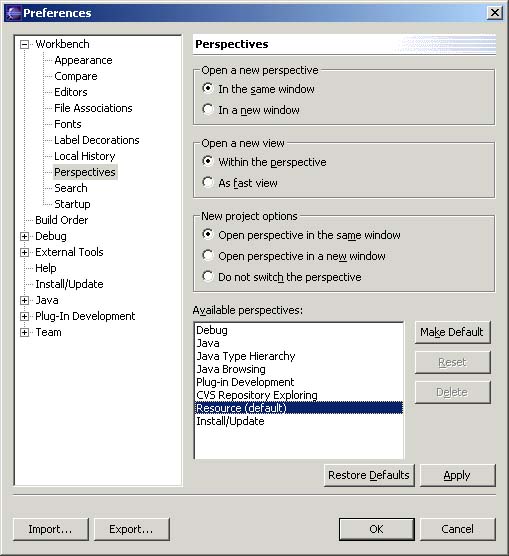Open the File Associations page

[x=93, y=108]
